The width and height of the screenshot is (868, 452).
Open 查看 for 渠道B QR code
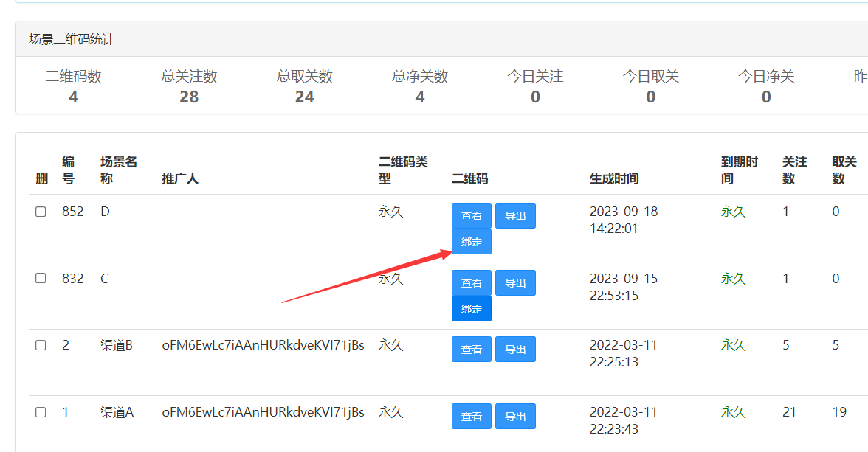(x=471, y=350)
